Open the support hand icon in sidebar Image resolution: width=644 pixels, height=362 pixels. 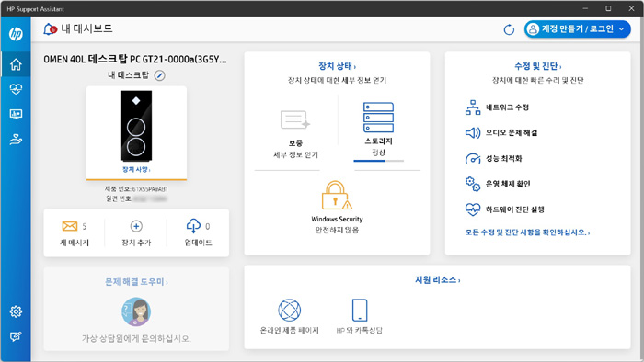tap(16, 140)
